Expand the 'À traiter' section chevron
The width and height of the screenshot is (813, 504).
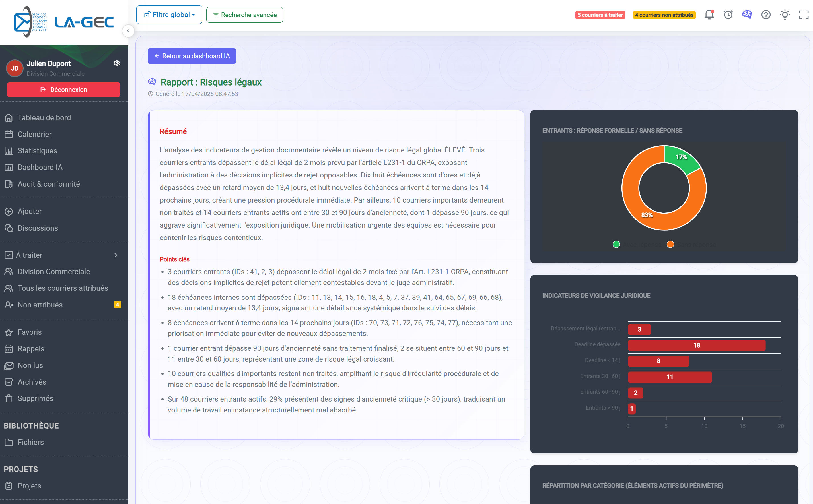pyautogui.click(x=116, y=255)
